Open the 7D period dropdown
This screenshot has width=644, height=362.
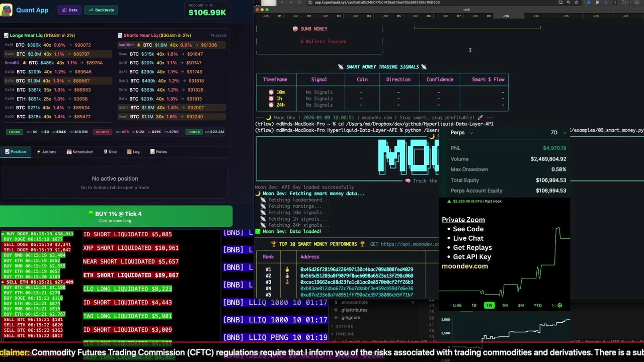pyautogui.click(x=558, y=133)
